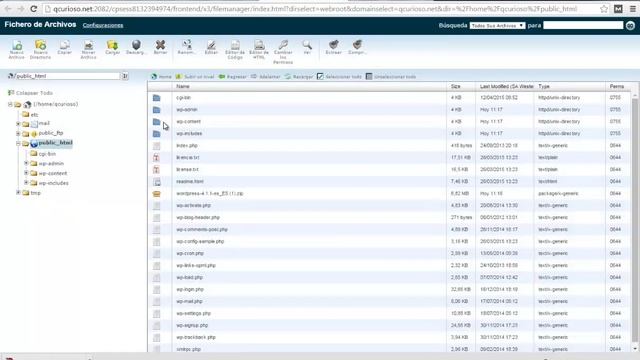Select the cgi-bin folder in the tree
640x360 pixels.
pos(43,154)
